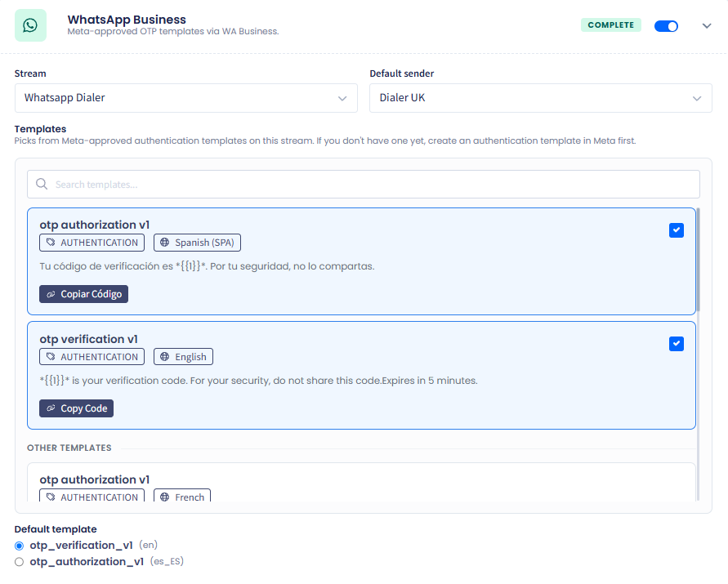Click the magnifier icon in template search

coord(42,184)
